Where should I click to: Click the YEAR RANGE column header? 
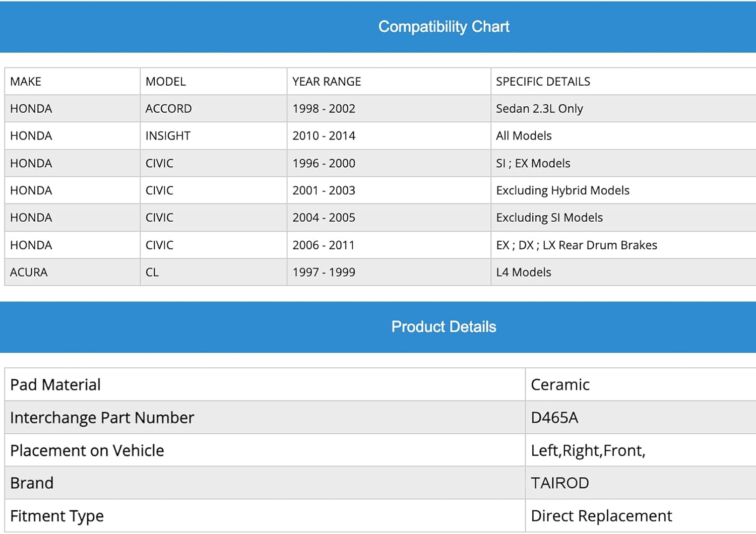coord(327,82)
